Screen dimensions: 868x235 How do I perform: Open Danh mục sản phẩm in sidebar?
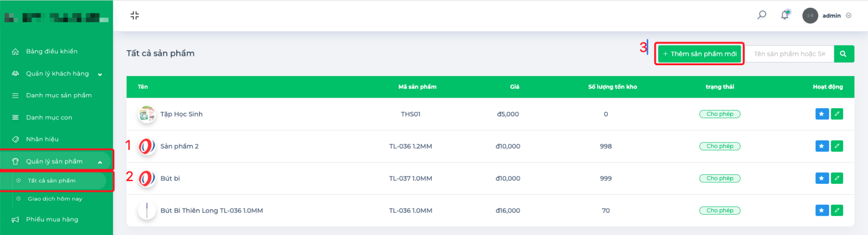point(59,95)
